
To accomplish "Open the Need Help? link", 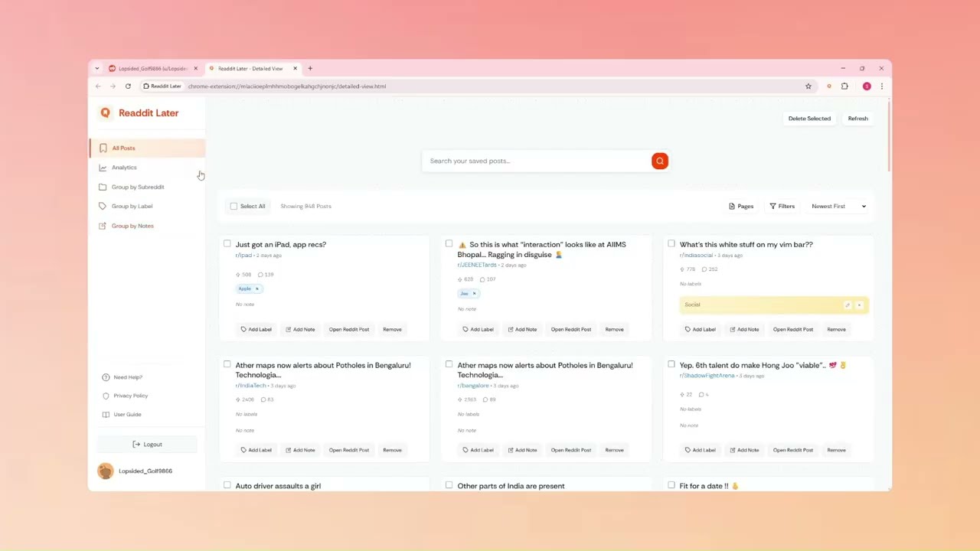I will 122,377.
